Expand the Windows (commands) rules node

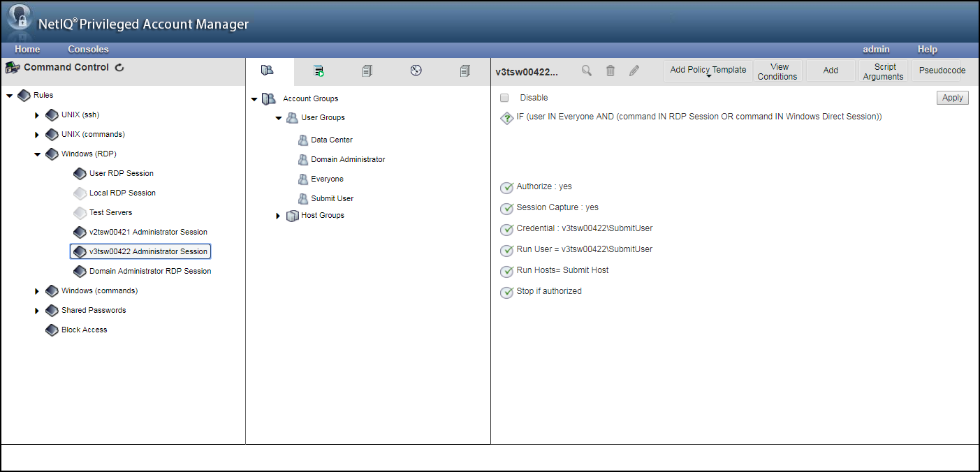click(x=38, y=291)
